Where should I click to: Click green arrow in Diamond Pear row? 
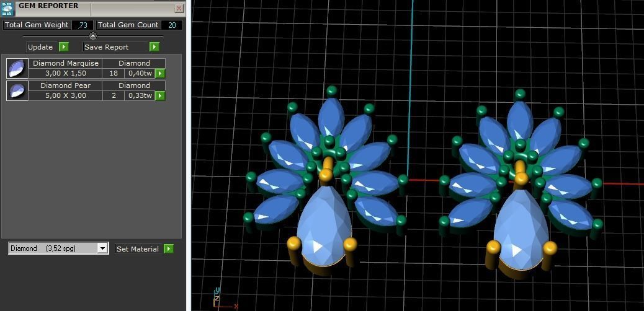(x=160, y=95)
